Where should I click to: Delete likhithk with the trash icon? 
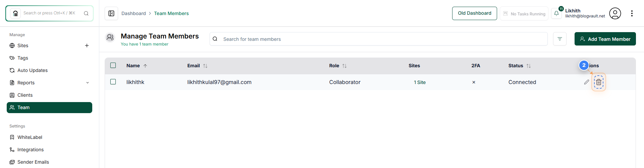tap(599, 82)
